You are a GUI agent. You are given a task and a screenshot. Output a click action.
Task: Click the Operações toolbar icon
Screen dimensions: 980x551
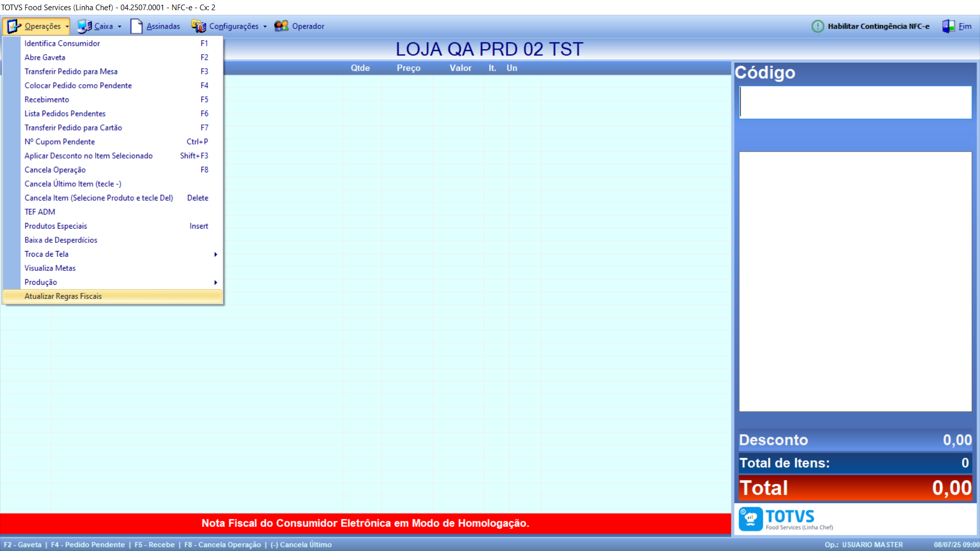pos(14,26)
